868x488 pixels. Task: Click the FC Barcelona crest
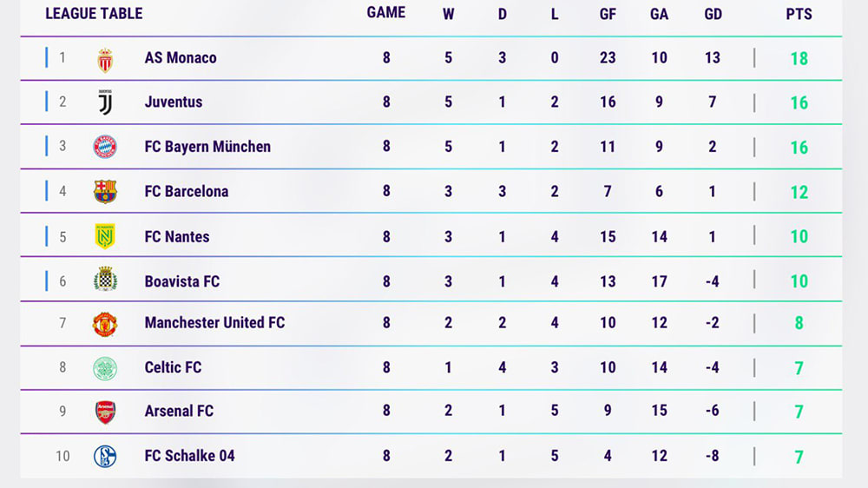point(105,192)
